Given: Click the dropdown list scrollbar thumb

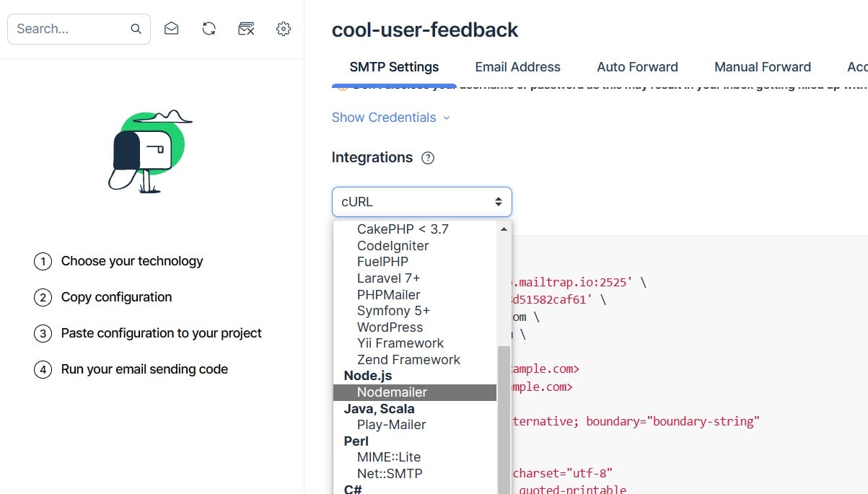Looking at the screenshot, I should pos(504,420).
